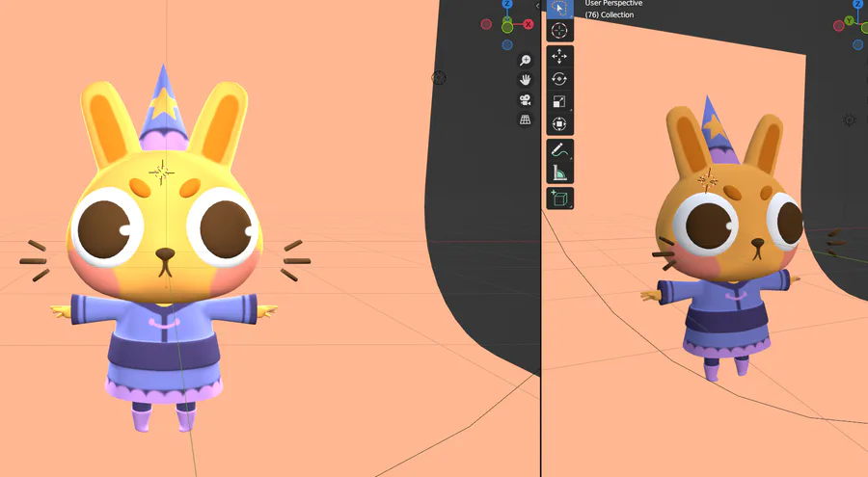
Task: Toggle camera view in left viewport
Action: [525, 99]
